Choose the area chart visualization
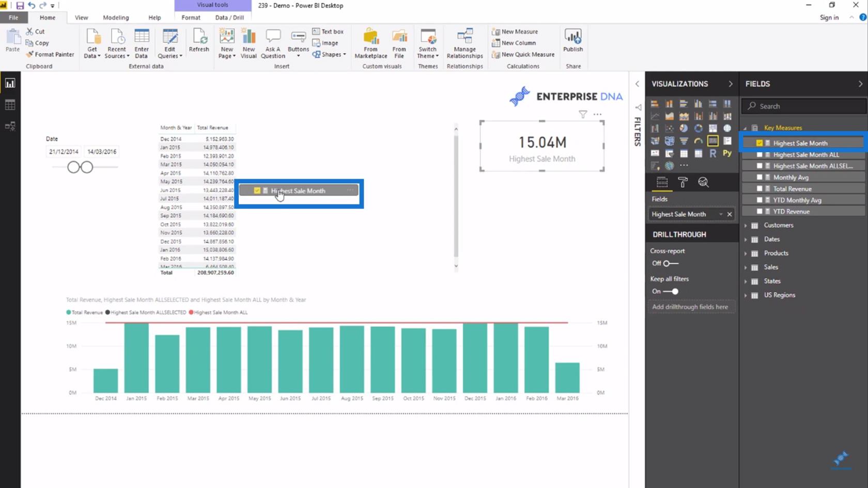 tap(669, 116)
